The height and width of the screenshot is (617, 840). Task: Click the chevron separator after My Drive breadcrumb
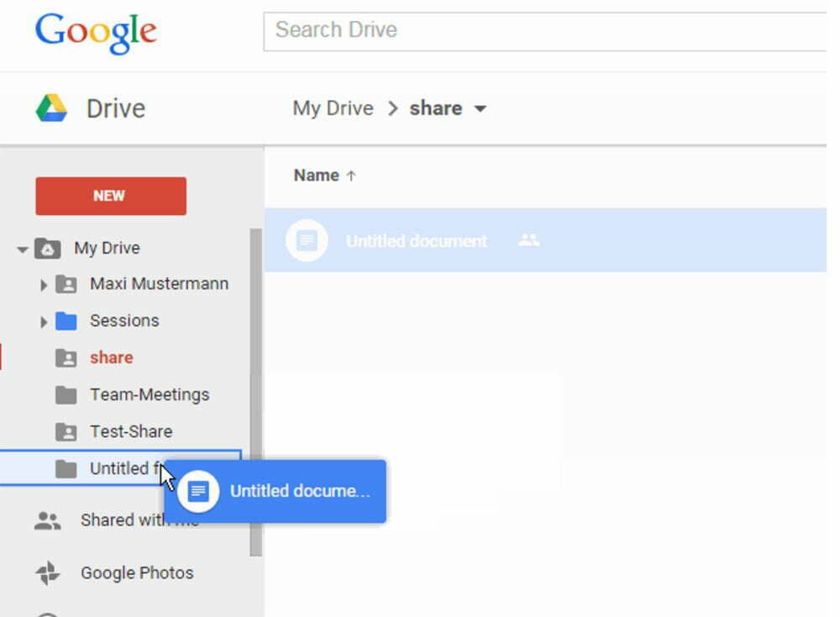(x=392, y=109)
